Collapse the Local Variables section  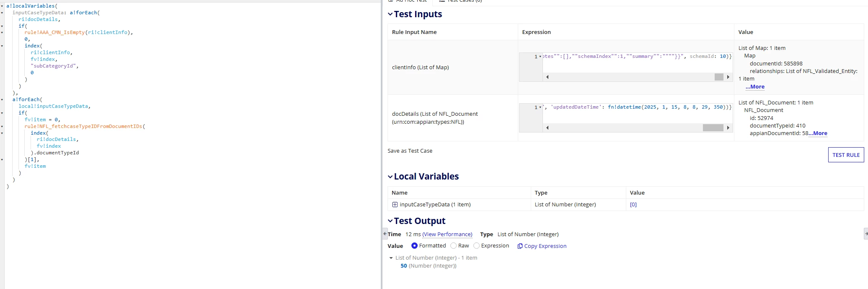click(x=390, y=177)
